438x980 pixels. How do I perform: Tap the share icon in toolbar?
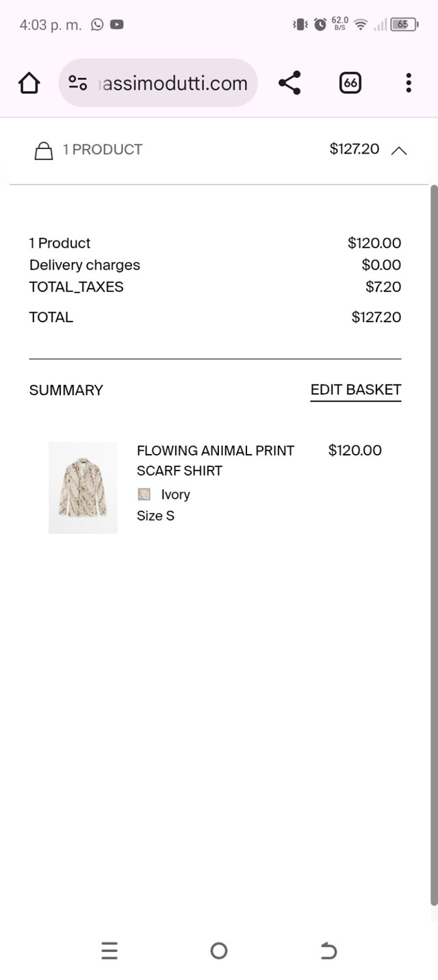(289, 83)
